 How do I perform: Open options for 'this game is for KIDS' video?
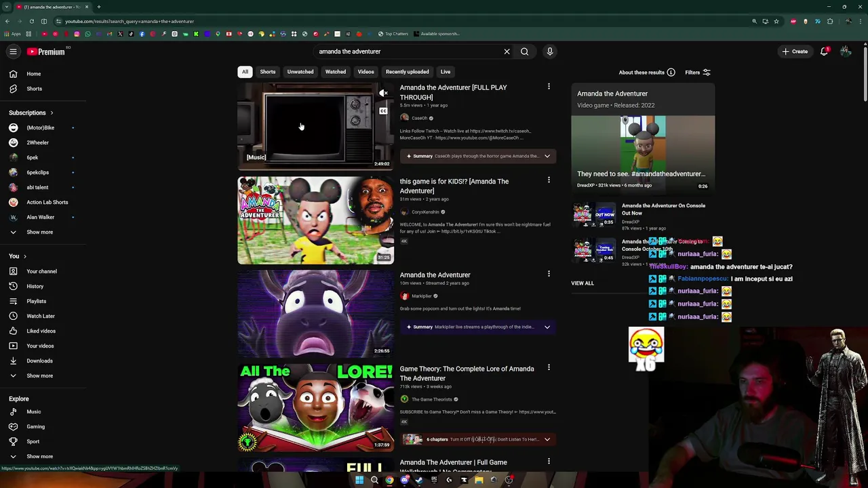click(549, 180)
